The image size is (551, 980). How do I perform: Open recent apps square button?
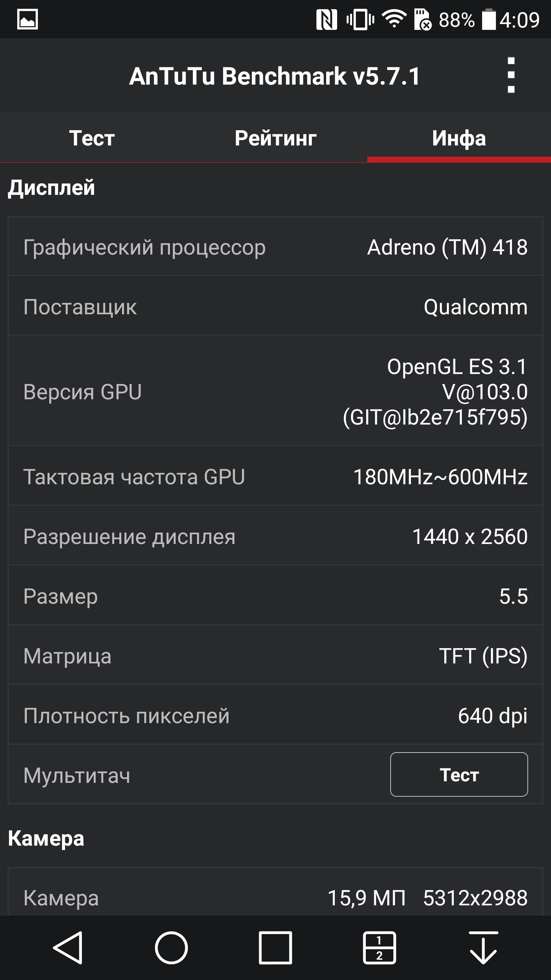point(275,948)
